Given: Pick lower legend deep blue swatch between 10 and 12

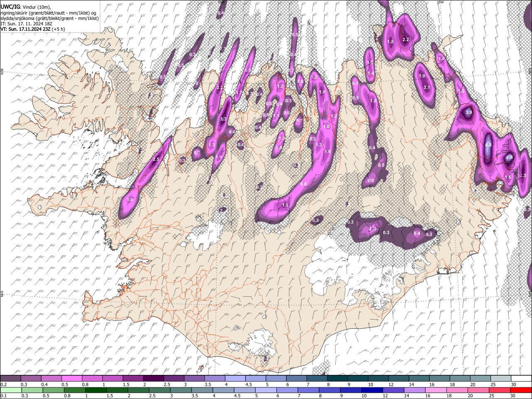Looking at the screenshot, I should click(371, 390).
